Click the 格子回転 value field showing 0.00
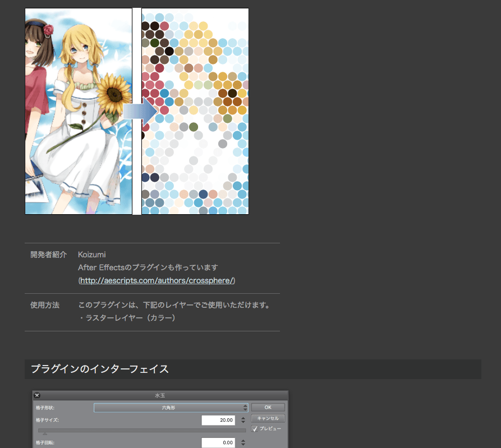Image resolution: width=501 pixels, height=448 pixels. coord(218,442)
